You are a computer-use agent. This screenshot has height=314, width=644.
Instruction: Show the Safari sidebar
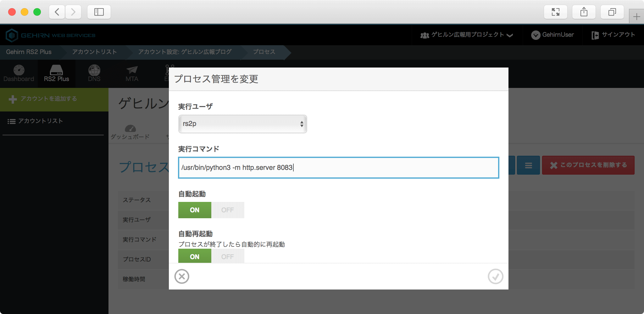click(x=99, y=12)
